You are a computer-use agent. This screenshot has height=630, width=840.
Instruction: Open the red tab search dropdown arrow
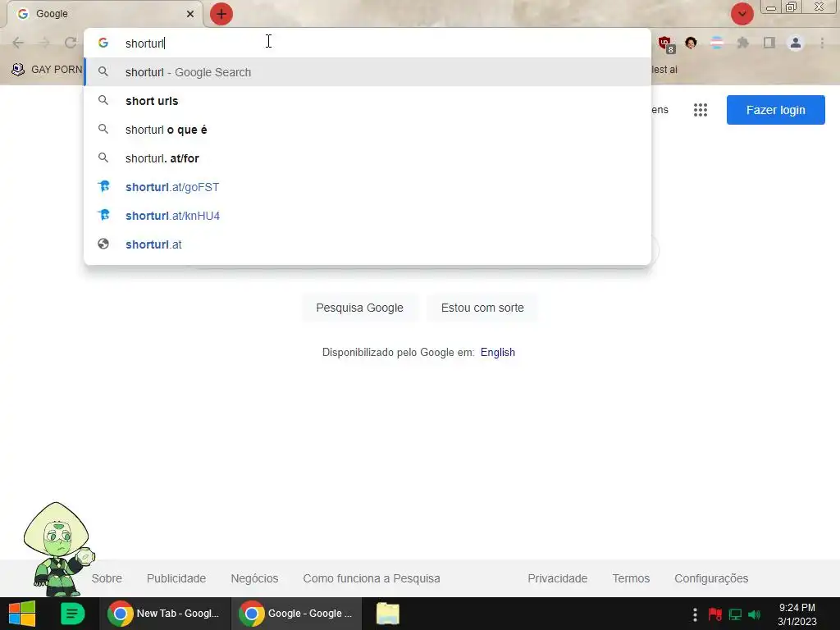[x=742, y=14]
